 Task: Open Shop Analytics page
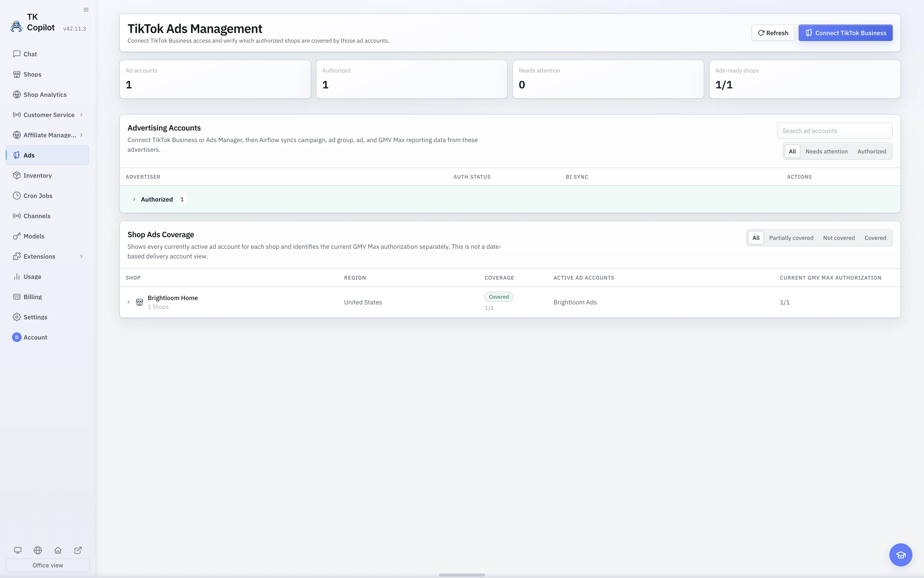click(47, 94)
